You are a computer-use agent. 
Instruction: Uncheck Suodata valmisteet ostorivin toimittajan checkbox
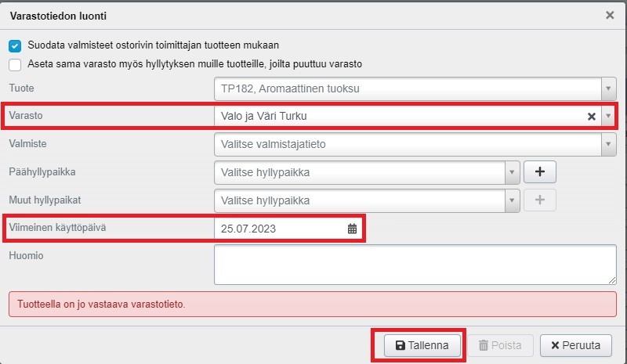15,45
